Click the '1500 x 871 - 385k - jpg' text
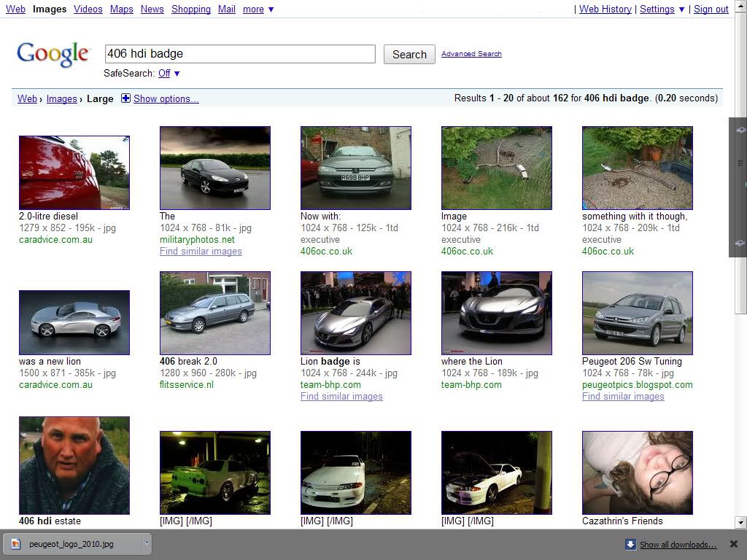This screenshot has height=560, width=747. coord(67,373)
